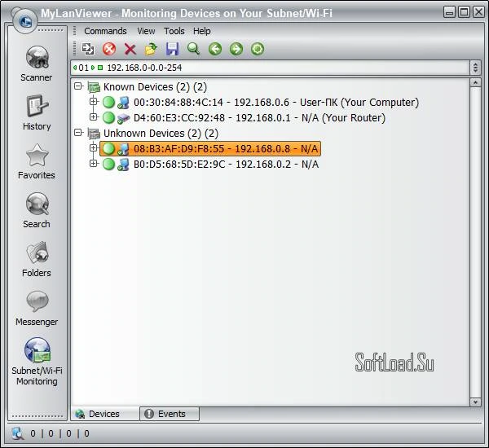This screenshot has width=489, height=448.
Task: Click the address bar up/down stepper
Action: tap(475, 68)
